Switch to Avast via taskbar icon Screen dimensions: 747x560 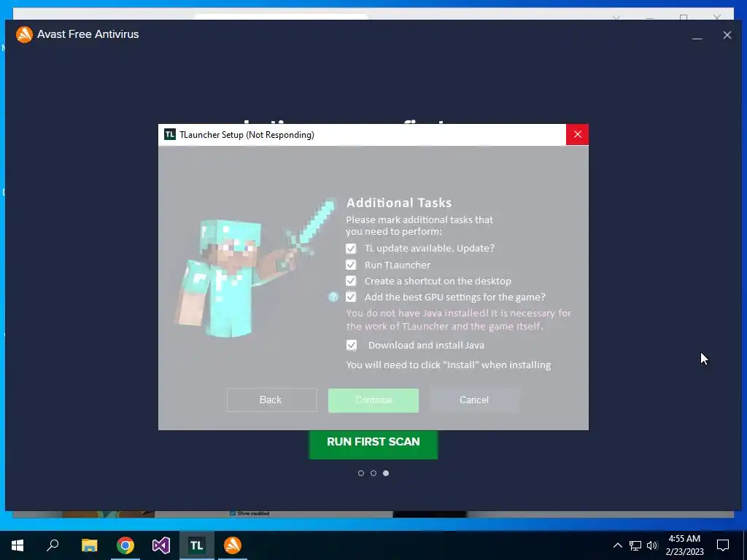tap(233, 545)
